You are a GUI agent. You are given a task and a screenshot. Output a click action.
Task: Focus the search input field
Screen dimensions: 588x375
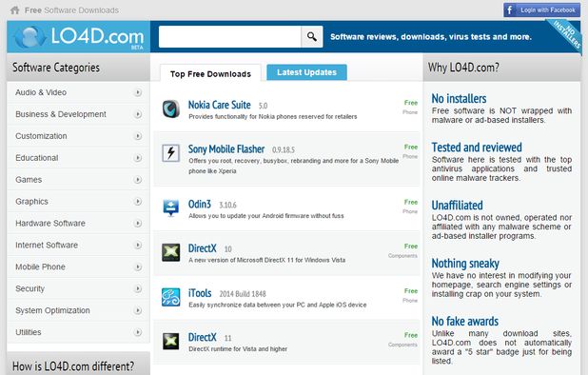pyautogui.click(x=230, y=37)
